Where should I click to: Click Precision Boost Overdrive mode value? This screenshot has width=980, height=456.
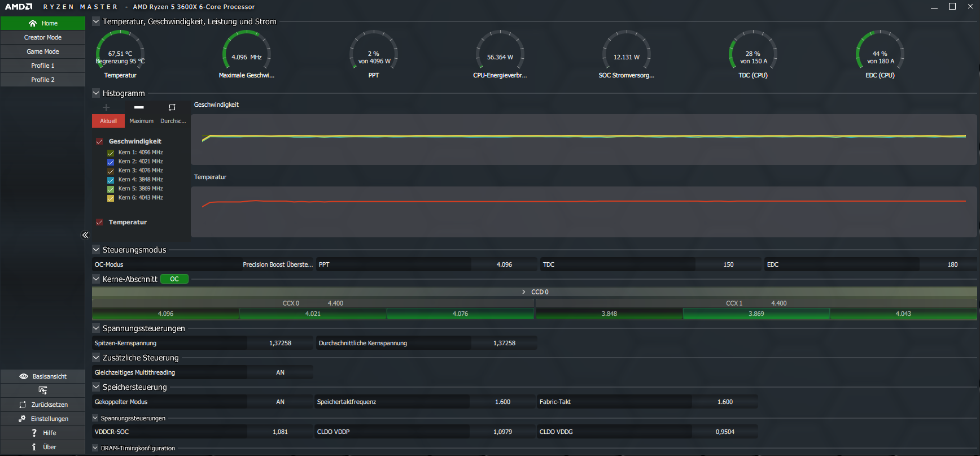278,264
